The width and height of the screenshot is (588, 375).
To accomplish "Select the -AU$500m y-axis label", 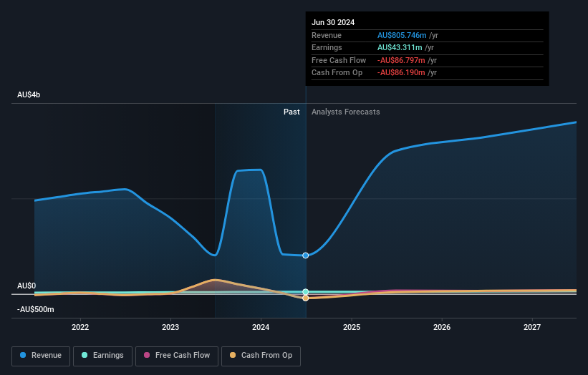I will (x=35, y=309).
